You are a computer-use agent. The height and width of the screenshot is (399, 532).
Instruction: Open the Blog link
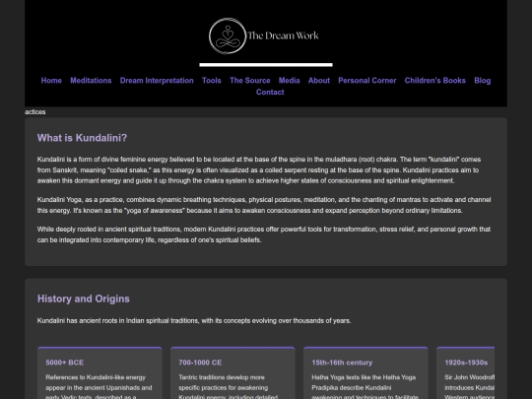pyautogui.click(x=483, y=81)
